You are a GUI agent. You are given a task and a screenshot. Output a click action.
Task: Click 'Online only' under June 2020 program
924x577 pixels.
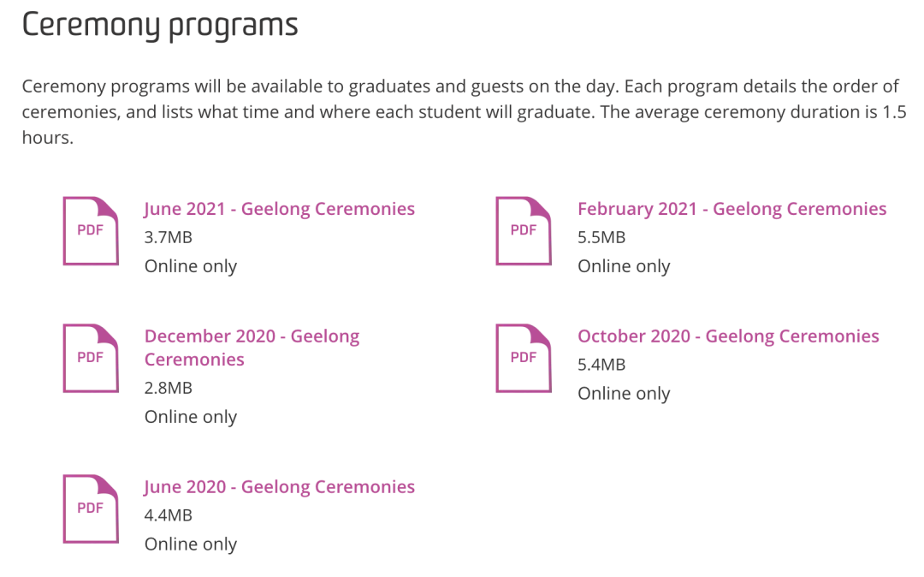tap(191, 544)
